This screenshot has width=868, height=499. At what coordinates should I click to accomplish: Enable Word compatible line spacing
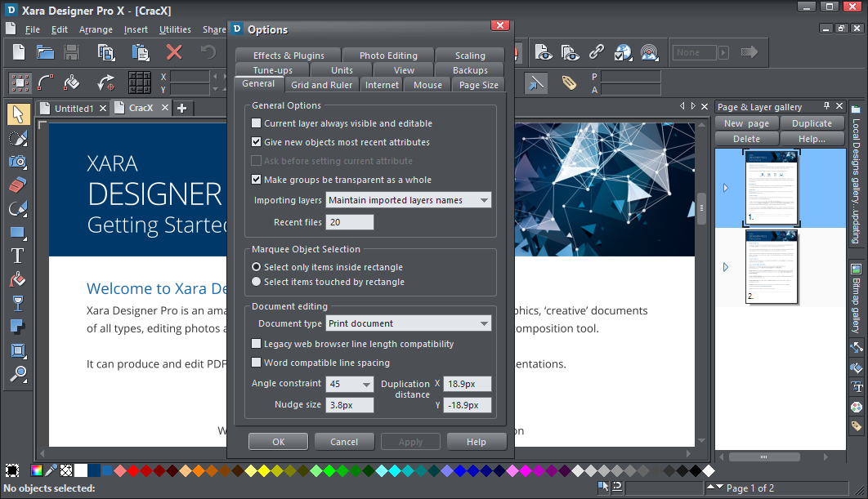pos(257,363)
